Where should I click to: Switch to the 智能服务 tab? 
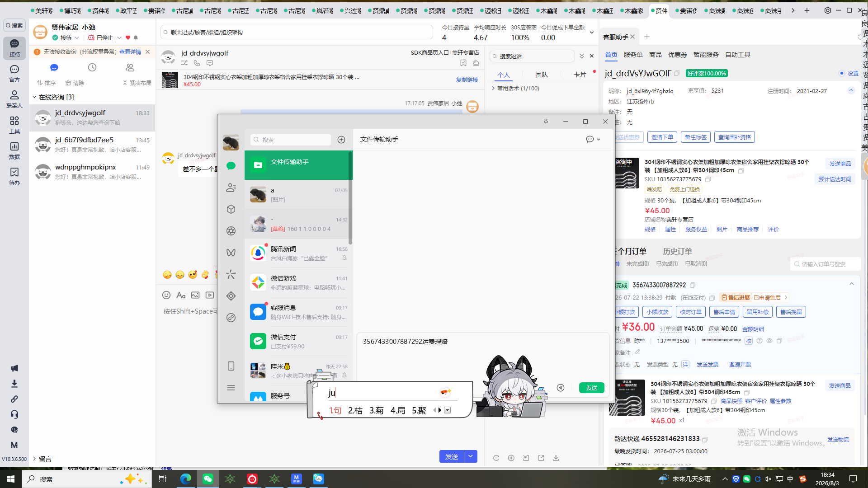click(x=706, y=55)
